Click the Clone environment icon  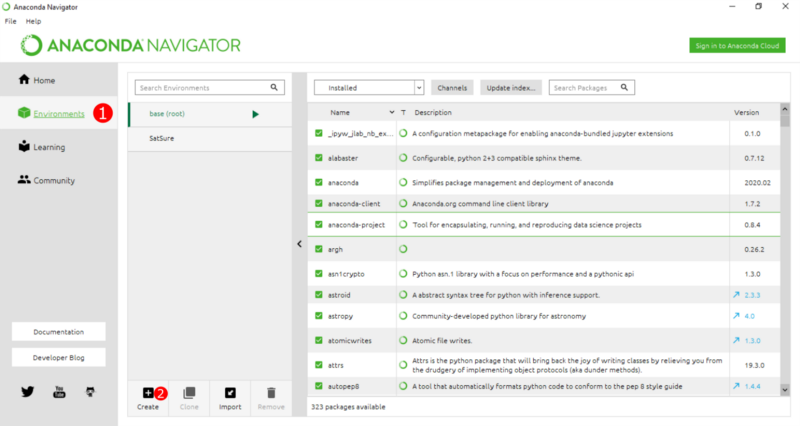coord(189,392)
